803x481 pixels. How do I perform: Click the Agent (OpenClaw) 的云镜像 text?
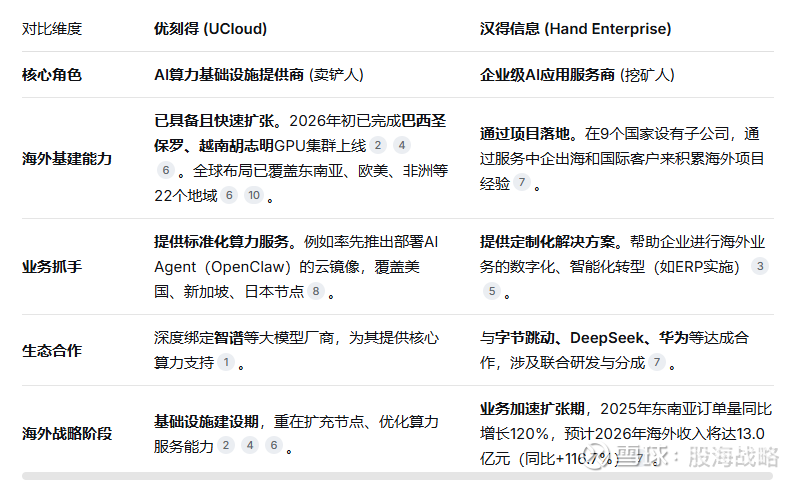[257, 266]
